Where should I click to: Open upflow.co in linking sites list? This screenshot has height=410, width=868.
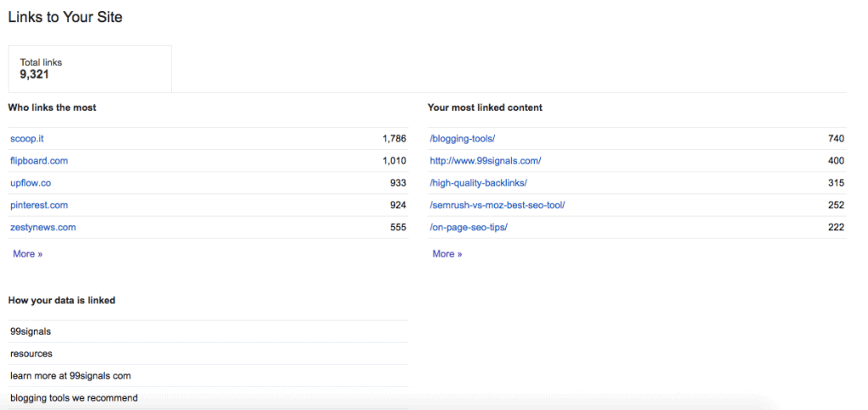click(31, 183)
